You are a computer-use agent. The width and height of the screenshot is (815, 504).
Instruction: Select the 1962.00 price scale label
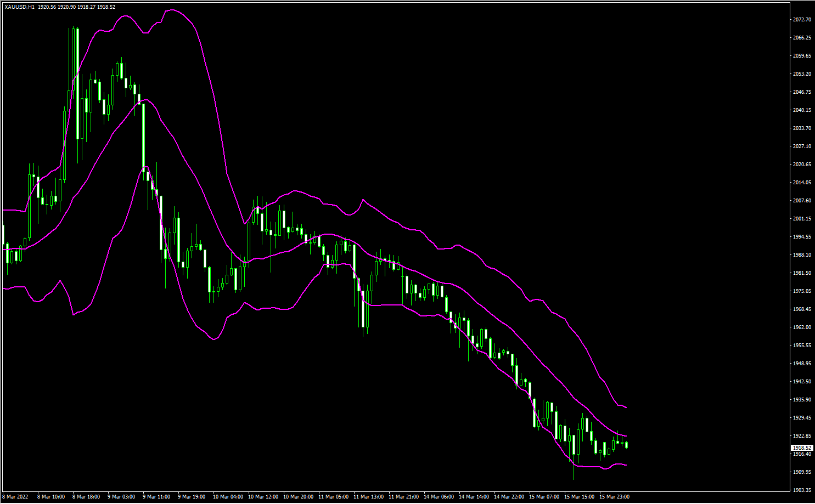(802, 327)
